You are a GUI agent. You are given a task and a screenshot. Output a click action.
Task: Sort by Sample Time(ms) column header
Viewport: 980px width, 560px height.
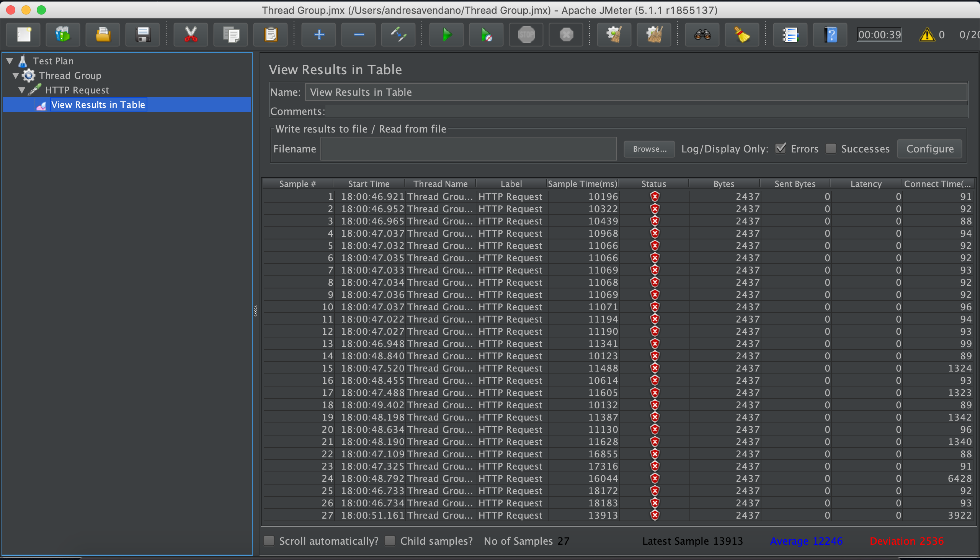click(x=583, y=184)
